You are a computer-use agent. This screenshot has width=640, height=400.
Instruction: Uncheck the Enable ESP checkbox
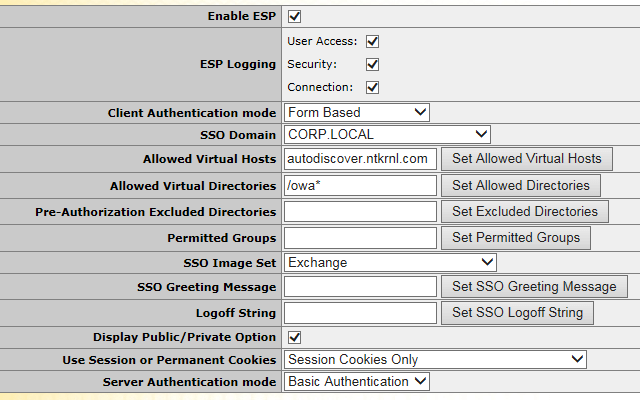[x=294, y=17]
